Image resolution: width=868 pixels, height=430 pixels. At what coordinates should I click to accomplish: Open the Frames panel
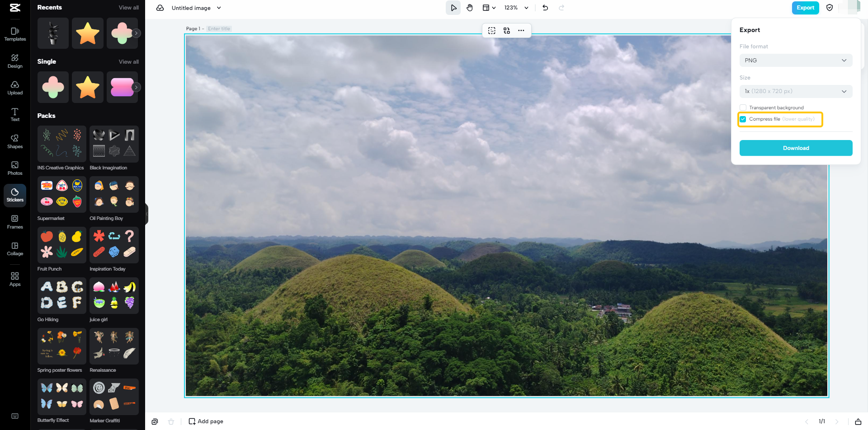15,222
